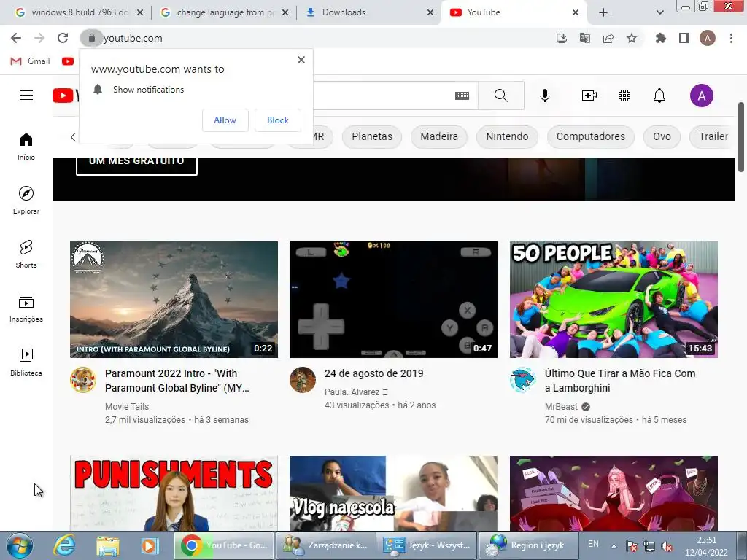Screen dimensions: 747x560
Task: Open the Vlog na escola thumbnail
Action: pyautogui.click(x=393, y=493)
